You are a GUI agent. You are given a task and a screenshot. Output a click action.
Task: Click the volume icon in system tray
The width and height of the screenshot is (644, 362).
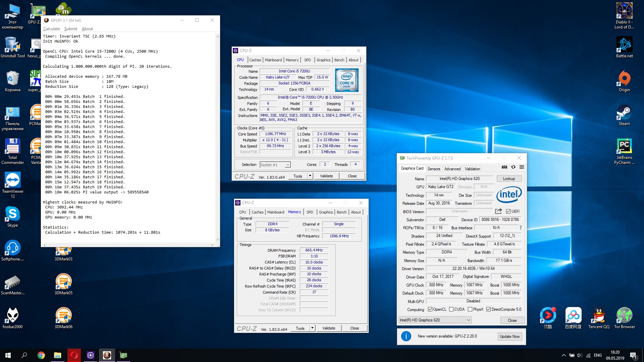point(580,355)
